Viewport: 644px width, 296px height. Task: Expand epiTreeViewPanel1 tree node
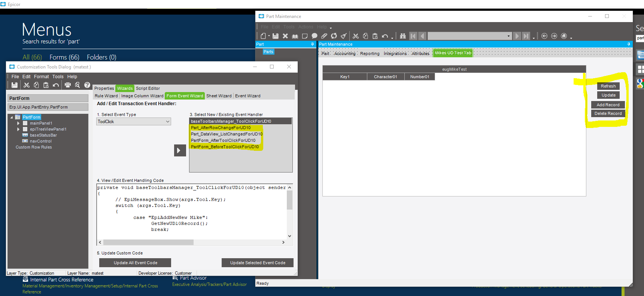(18, 129)
